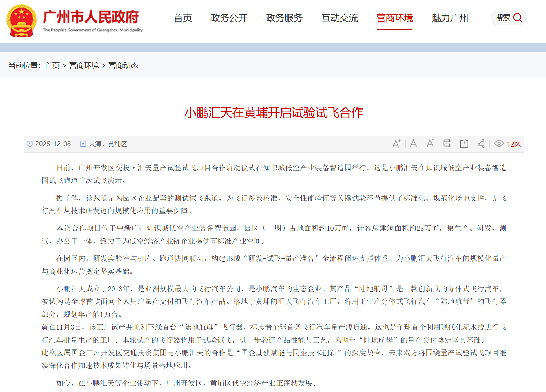Click the favorite/collect page icon
Image resolution: width=546 pixels, height=392 pixels.
[464, 143]
